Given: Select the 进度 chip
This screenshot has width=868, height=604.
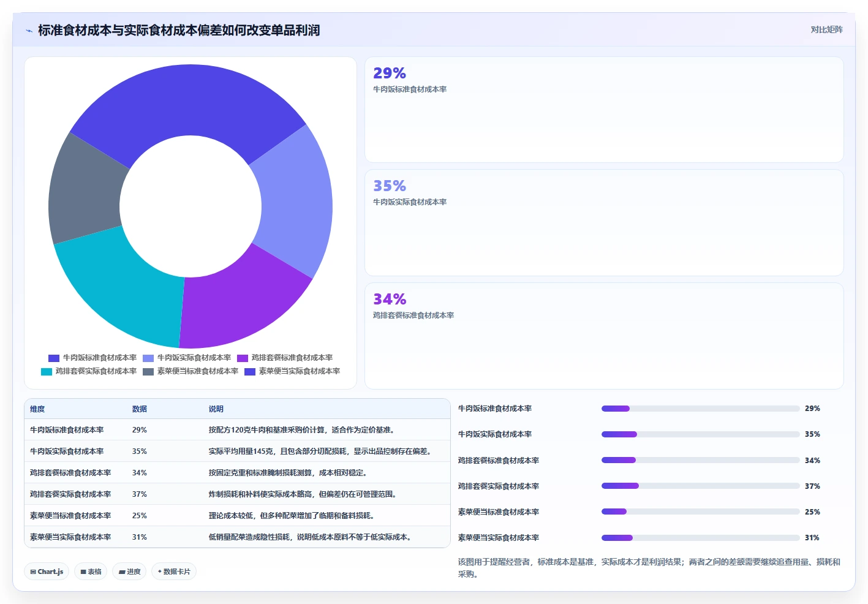Looking at the screenshot, I should pos(129,572).
